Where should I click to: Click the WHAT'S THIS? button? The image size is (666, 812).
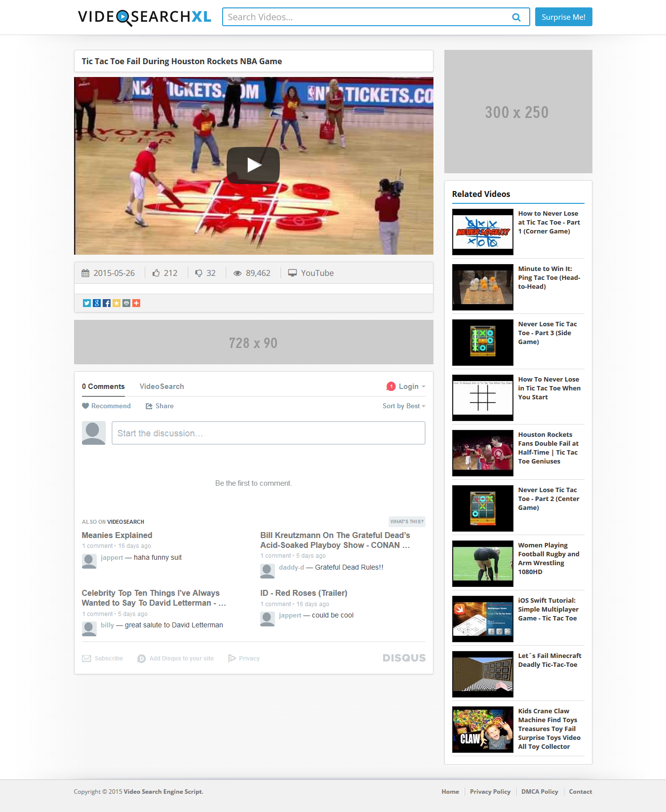coord(407,522)
